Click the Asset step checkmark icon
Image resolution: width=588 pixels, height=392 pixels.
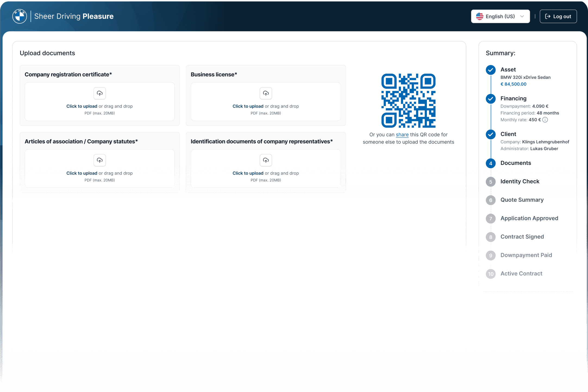(x=490, y=70)
